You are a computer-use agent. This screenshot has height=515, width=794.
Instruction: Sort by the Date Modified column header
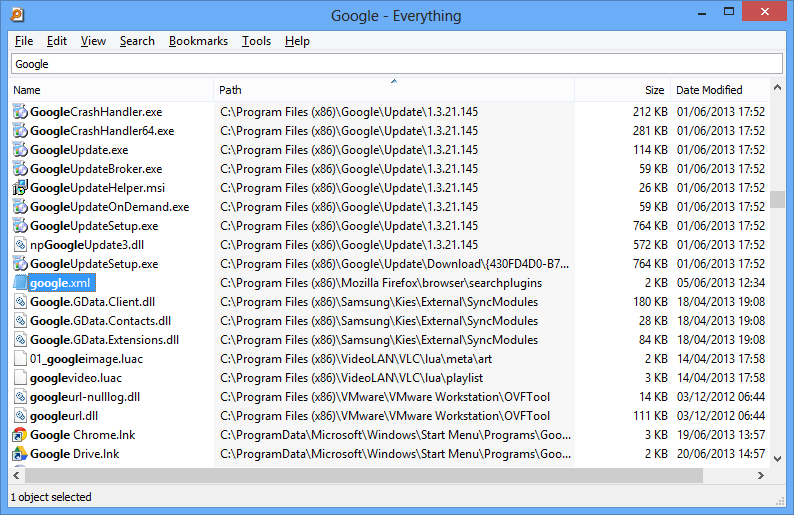point(720,90)
